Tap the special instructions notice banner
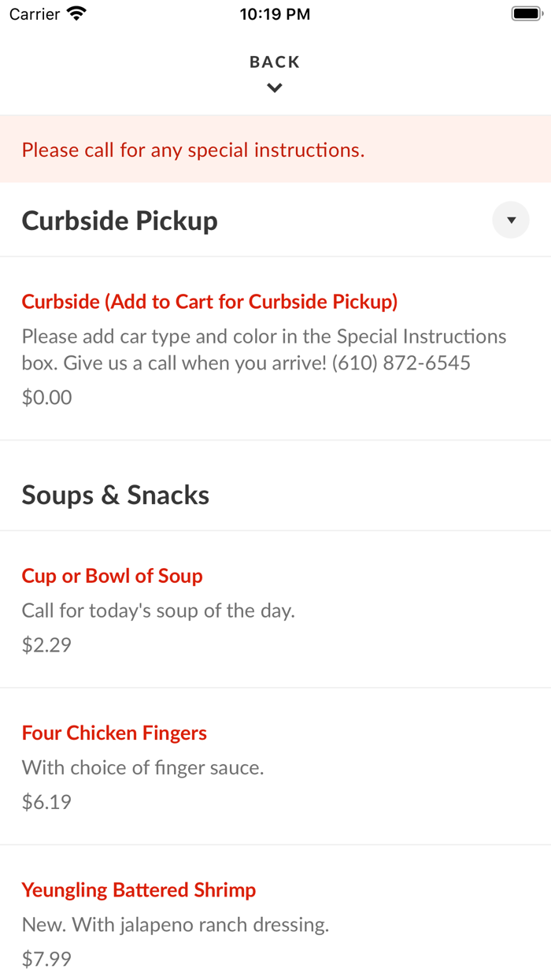The width and height of the screenshot is (551, 980). [x=193, y=150]
